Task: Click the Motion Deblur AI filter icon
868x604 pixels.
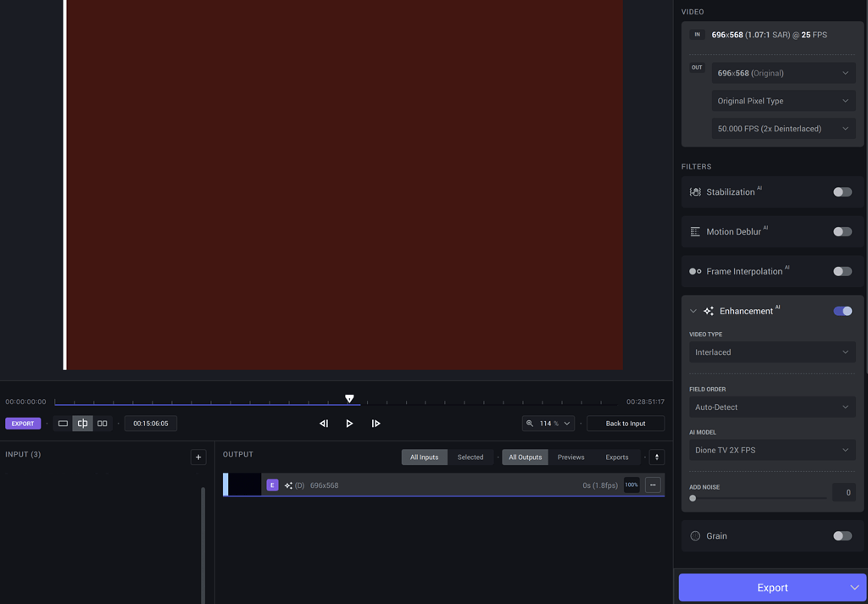Action: 695,231
